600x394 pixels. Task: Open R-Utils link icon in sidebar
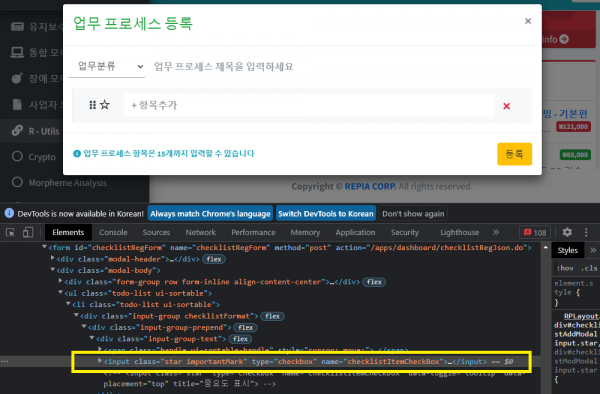pyautogui.click(x=17, y=130)
